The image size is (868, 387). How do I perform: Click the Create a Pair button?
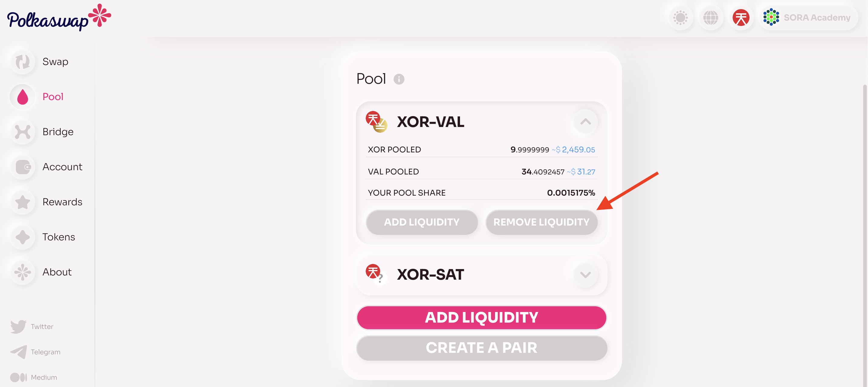(481, 348)
